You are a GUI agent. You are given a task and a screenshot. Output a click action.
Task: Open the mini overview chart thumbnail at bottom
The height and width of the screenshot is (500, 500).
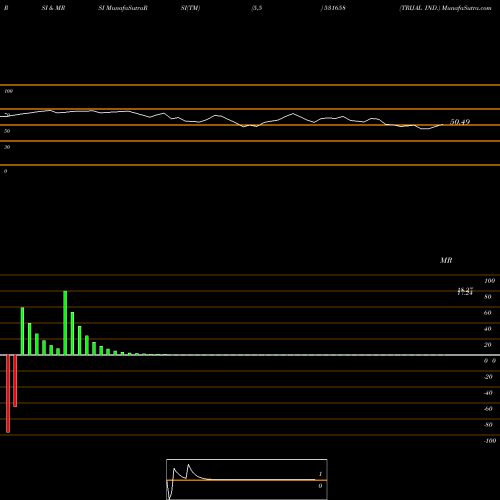click(x=247, y=479)
